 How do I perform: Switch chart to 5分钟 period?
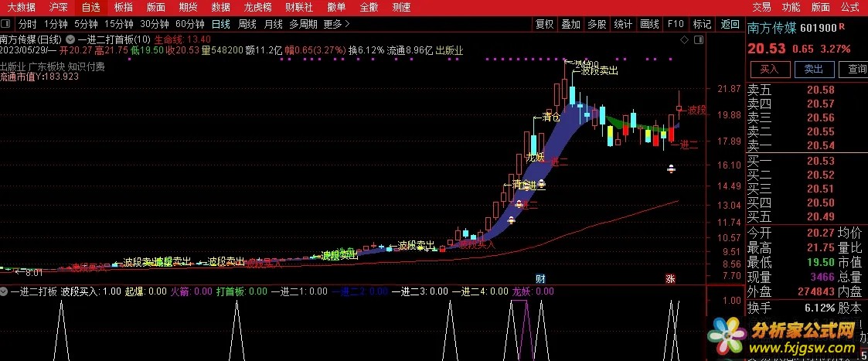coord(86,25)
